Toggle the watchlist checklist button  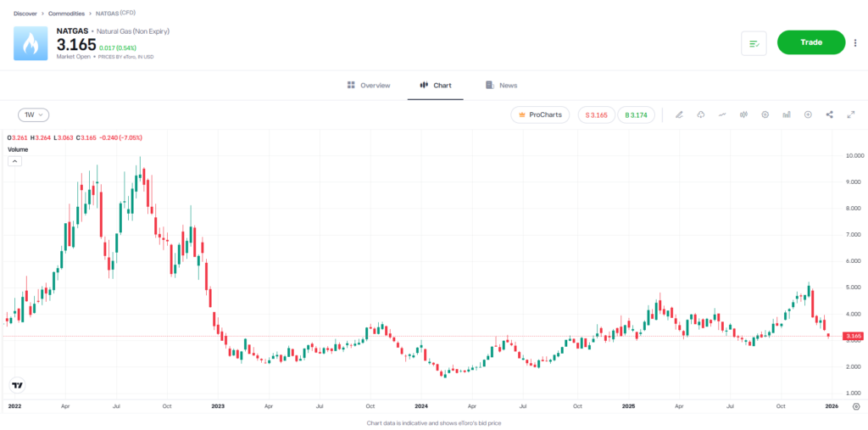point(754,43)
